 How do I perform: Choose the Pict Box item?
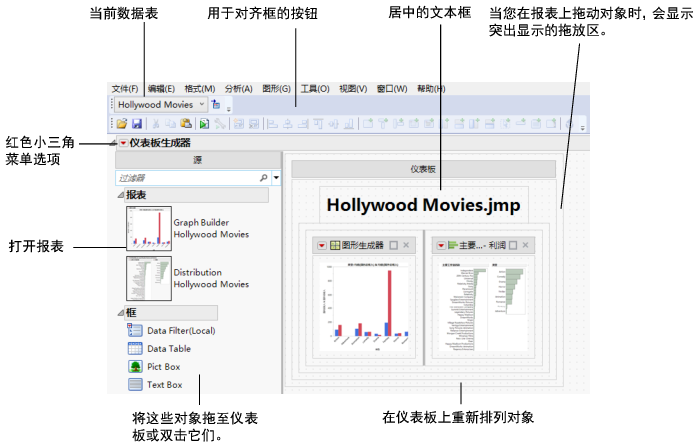(164, 367)
